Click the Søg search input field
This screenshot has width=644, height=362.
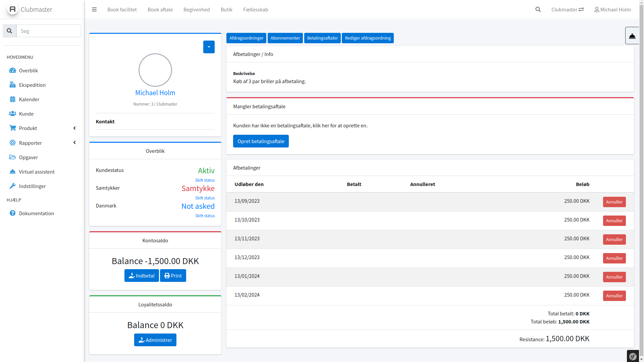[x=49, y=31]
